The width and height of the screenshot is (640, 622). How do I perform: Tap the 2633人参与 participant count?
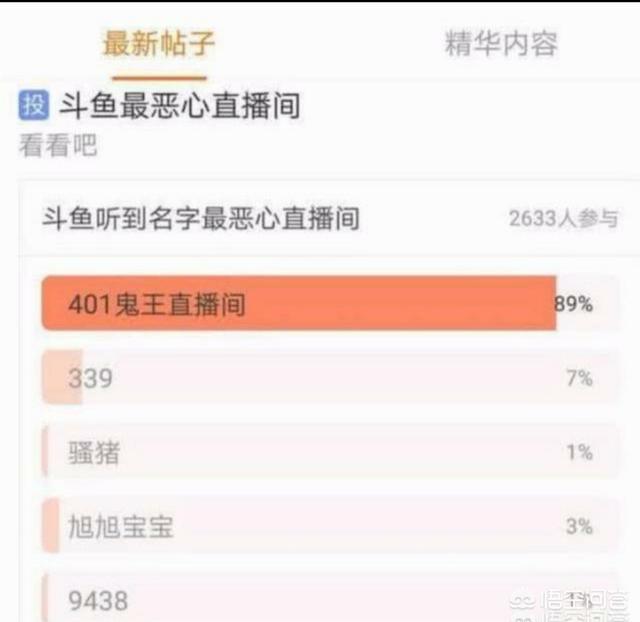(563, 218)
